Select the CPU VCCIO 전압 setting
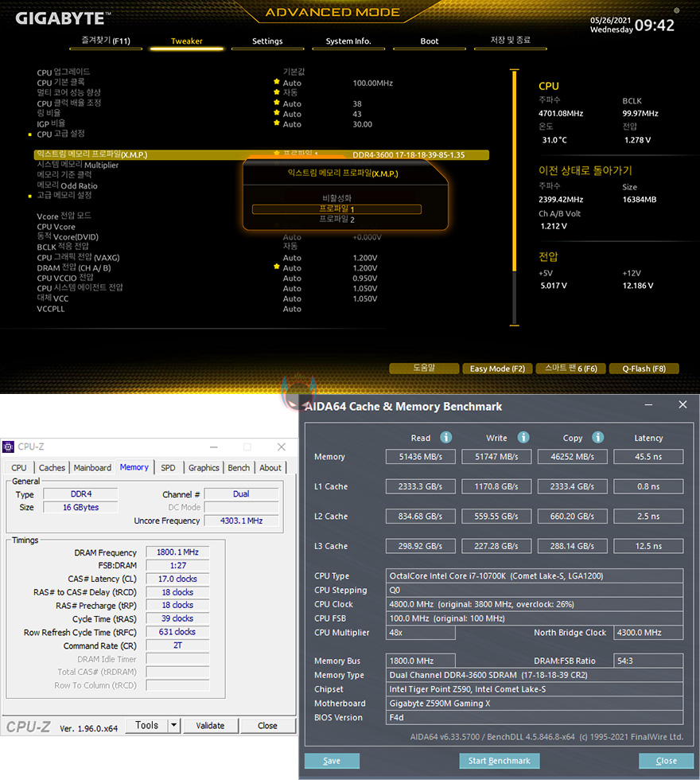This screenshot has height=780, width=700. pyautogui.click(x=65, y=278)
